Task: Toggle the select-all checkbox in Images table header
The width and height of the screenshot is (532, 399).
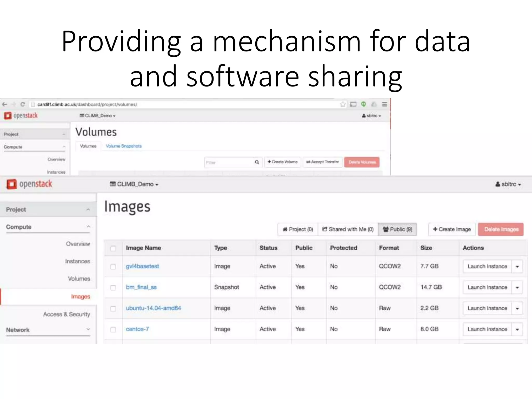Action: 113,248
